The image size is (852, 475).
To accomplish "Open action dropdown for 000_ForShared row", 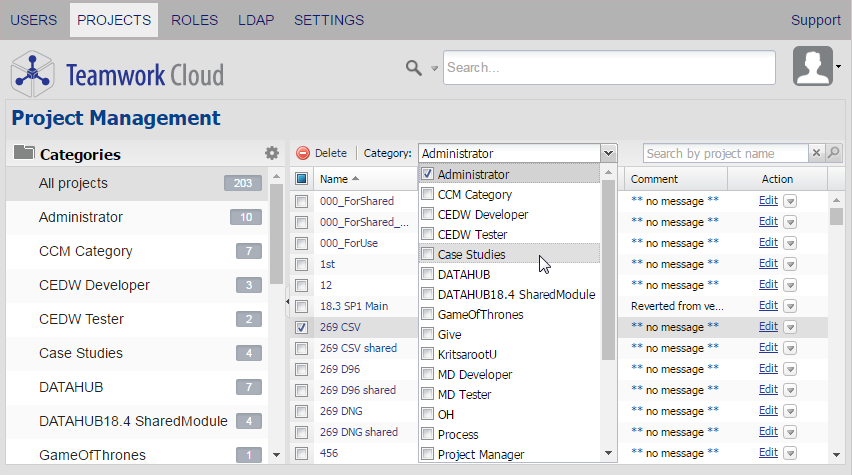I will (790, 200).
